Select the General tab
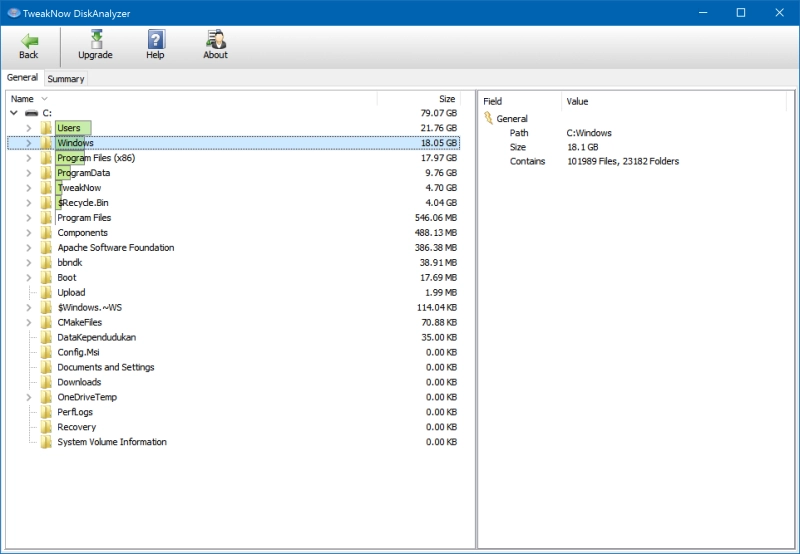This screenshot has height=554, width=800. click(x=22, y=78)
